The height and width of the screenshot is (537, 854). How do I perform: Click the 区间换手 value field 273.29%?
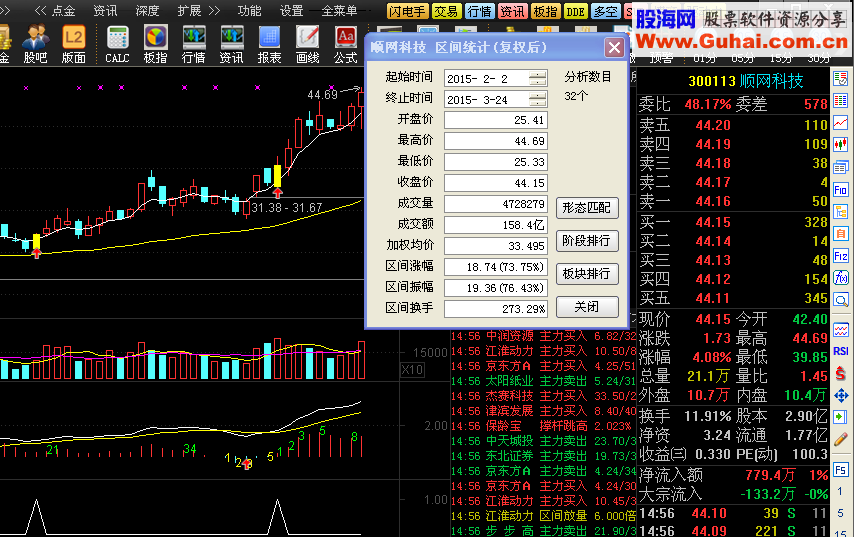coord(496,309)
